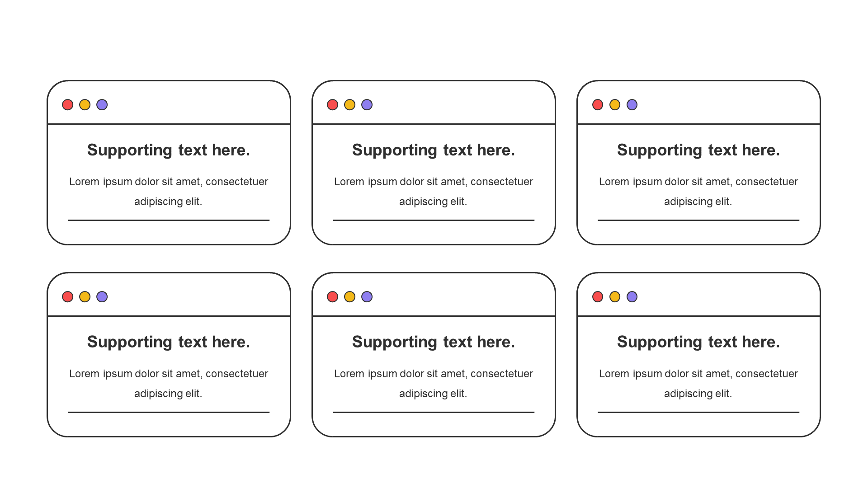
Task: Click Lorem ipsum paragraph in top-right card
Action: pos(698,192)
